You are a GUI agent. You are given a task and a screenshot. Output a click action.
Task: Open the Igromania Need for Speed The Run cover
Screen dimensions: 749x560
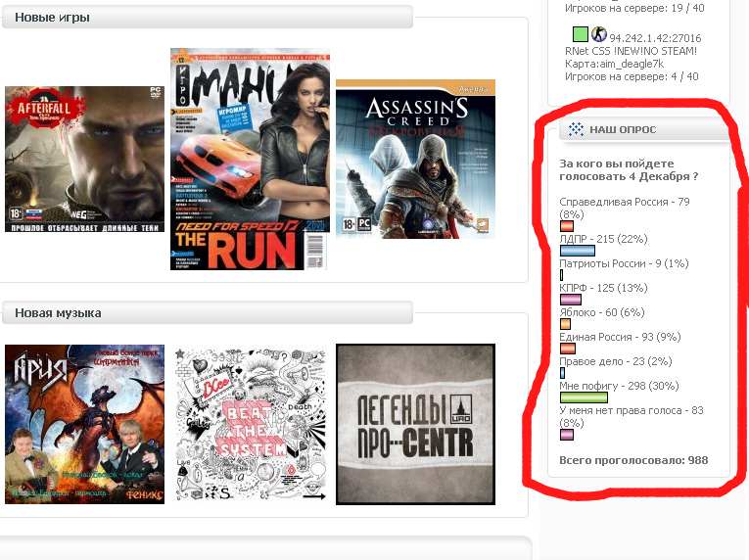tap(250, 160)
